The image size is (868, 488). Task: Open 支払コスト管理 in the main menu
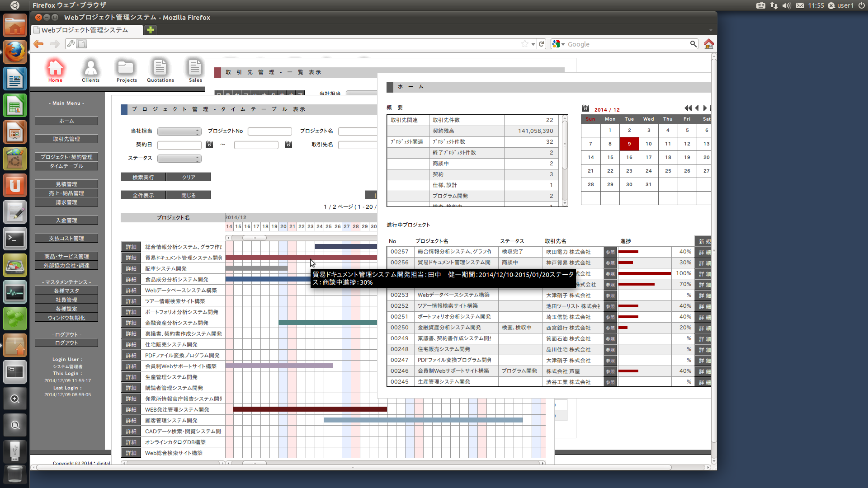coord(66,239)
